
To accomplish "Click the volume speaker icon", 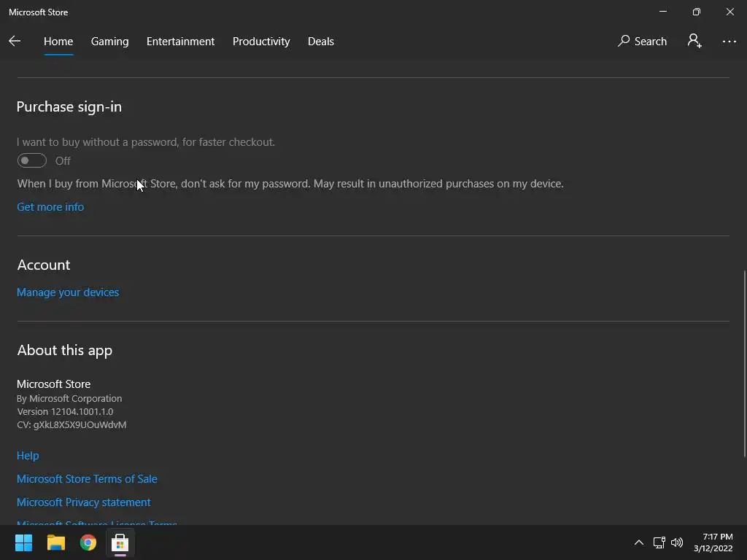I will tap(676, 542).
